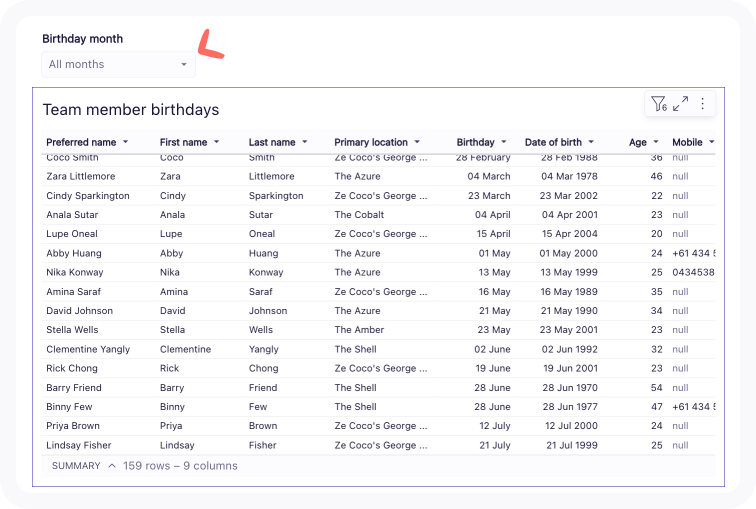This screenshot has height=509, width=756.
Task: Select the Cindy Sparkington preferred name cell
Action: pyautogui.click(x=88, y=196)
